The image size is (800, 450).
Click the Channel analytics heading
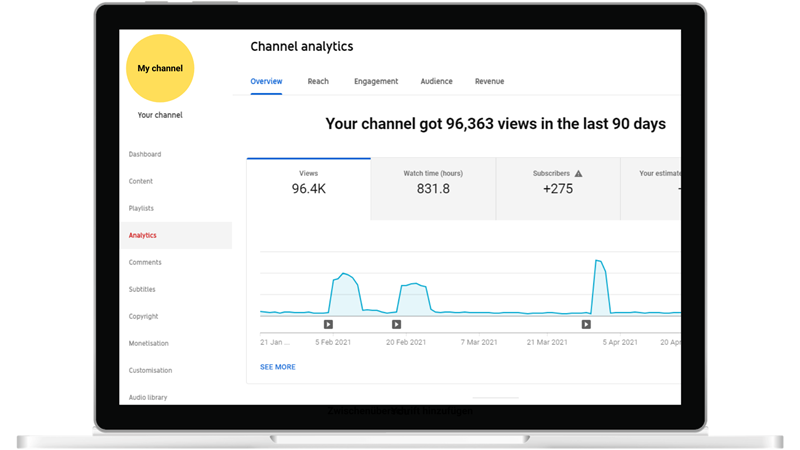coord(302,46)
